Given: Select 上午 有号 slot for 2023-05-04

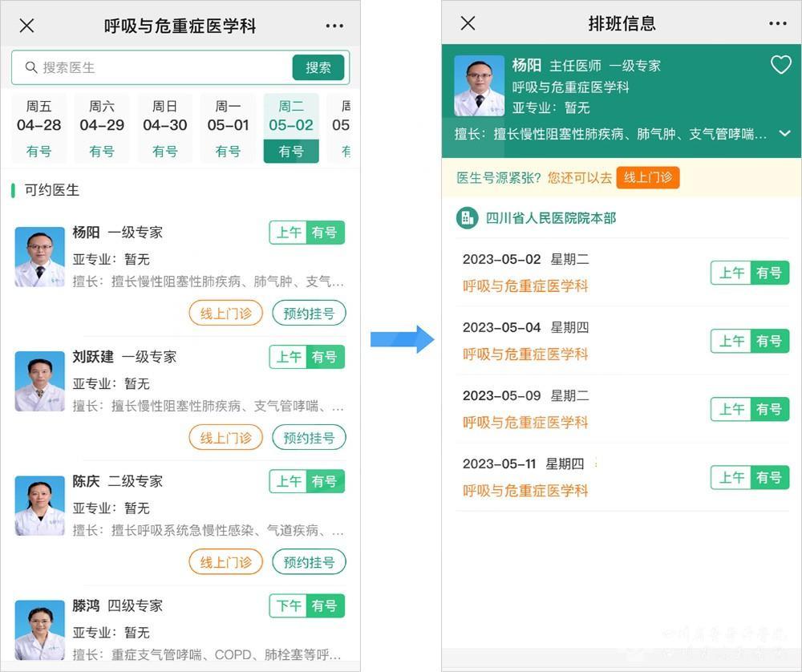Looking at the screenshot, I should 749,341.
